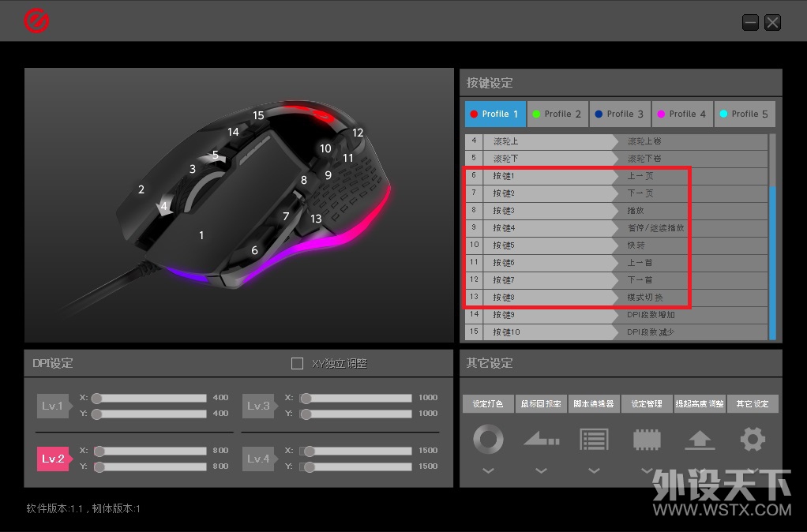807x532 pixels.
Task: Select the 按键10 row in the key list
Action: [x=616, y=332]
